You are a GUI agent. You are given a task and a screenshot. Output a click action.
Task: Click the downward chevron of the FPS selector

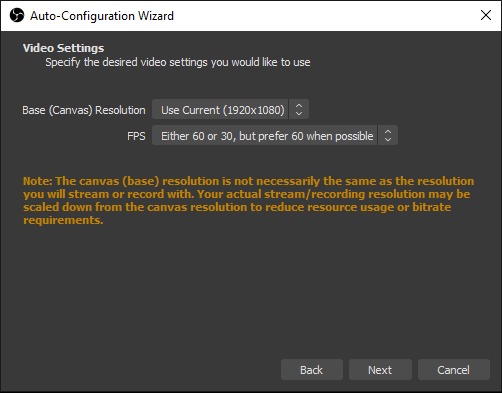388,139
